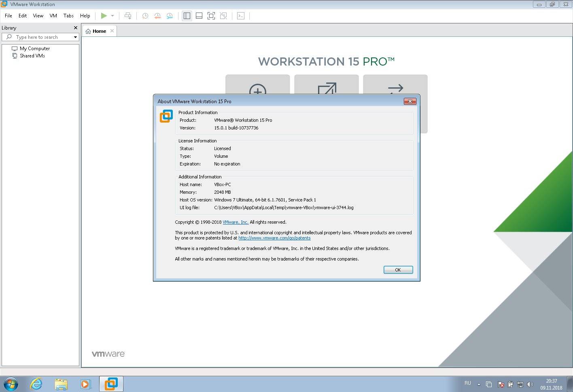This screenshot has height=392, width=573.
Task: Click the license type value Volume
Action: (x=221, y=156)
